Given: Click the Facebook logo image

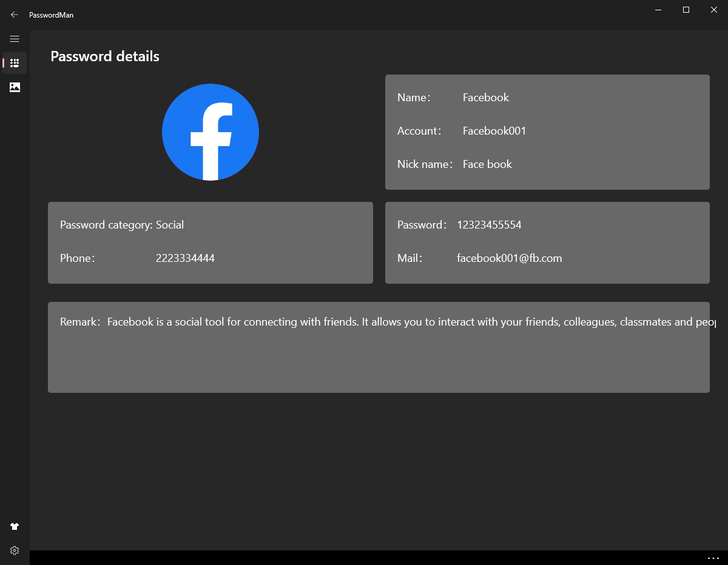Looking at the screenshot, I should [211, 132].
